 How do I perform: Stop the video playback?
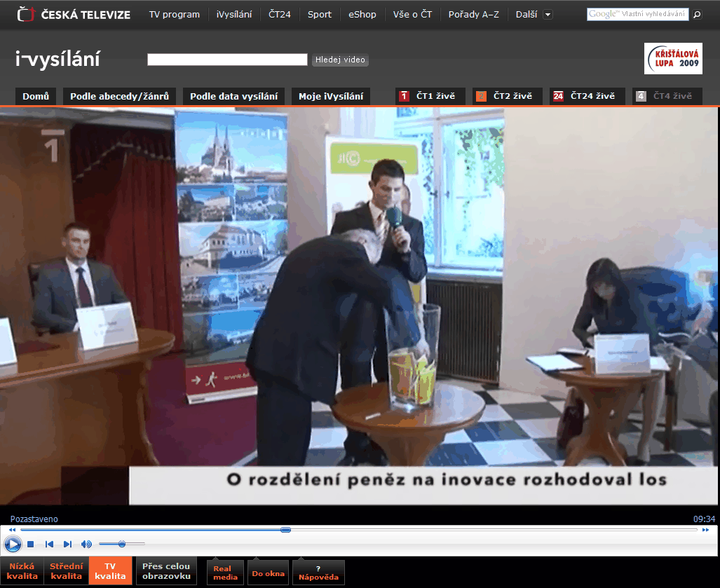[31, 545]
